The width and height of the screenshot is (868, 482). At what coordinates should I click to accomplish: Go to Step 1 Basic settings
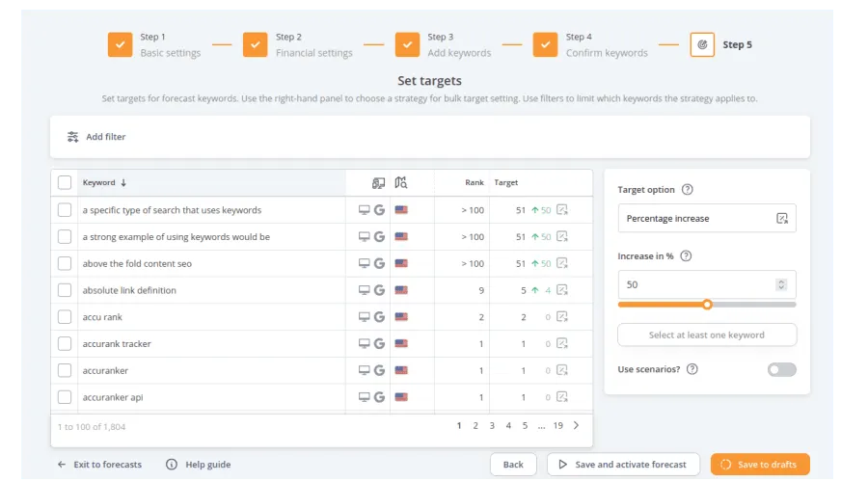pyautogui.click(x=121, y=44)
